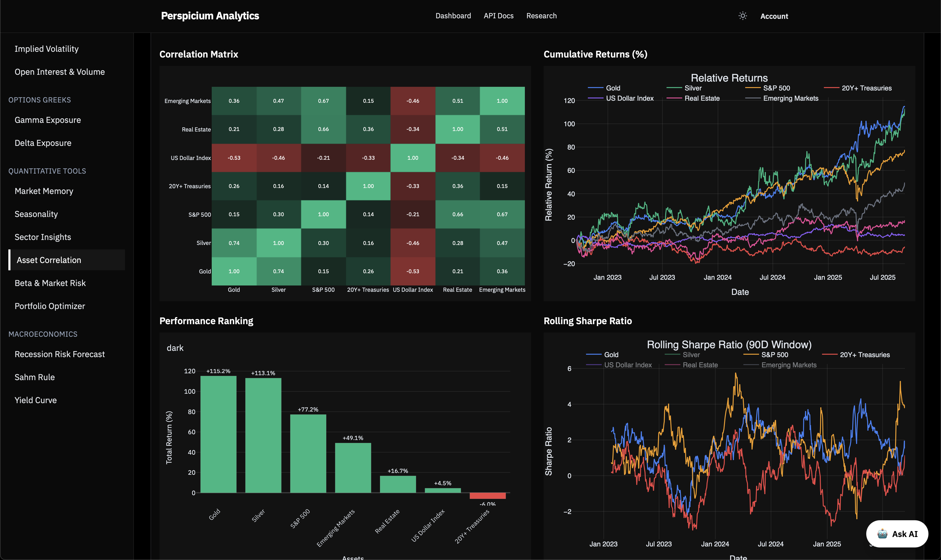Go to API Docs page
The height and width of the screenshot is (560, 941).
(498, 16)
